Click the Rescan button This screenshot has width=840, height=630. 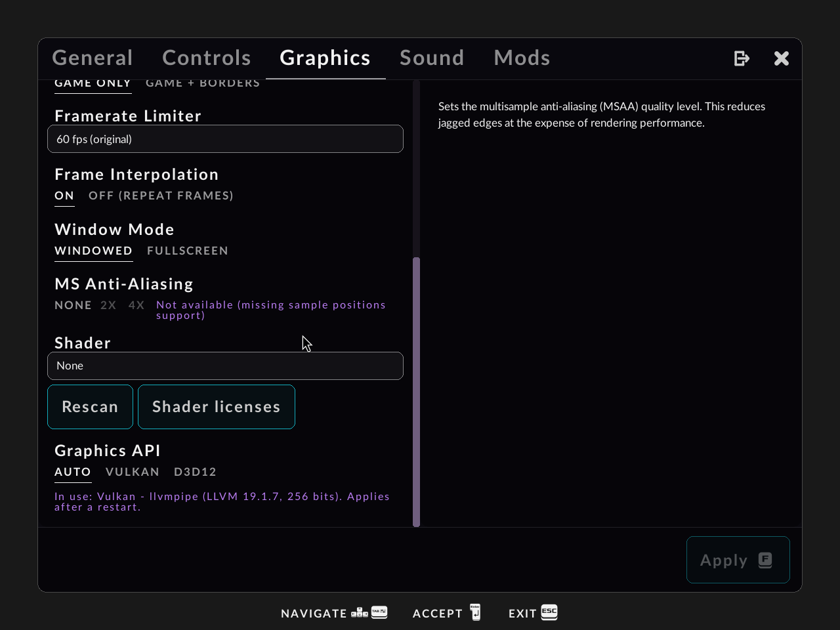[x=90, y=407]
